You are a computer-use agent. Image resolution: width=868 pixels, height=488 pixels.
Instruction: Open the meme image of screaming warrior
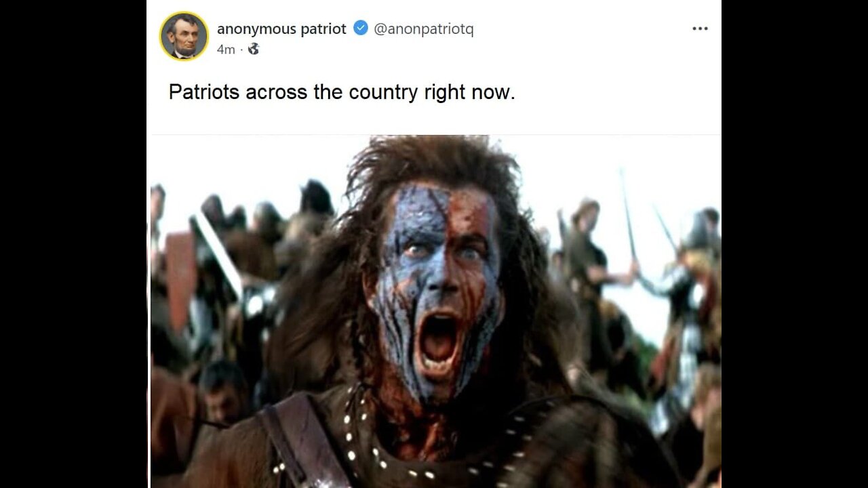(434, 311)
